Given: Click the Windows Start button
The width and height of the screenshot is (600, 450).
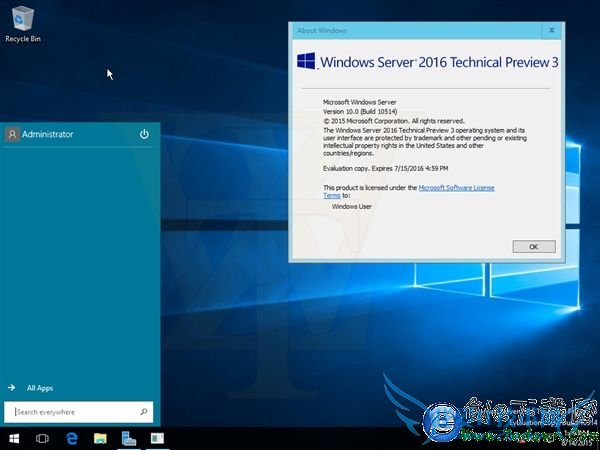Looking at the screenshot, I should tap(14, 439).
